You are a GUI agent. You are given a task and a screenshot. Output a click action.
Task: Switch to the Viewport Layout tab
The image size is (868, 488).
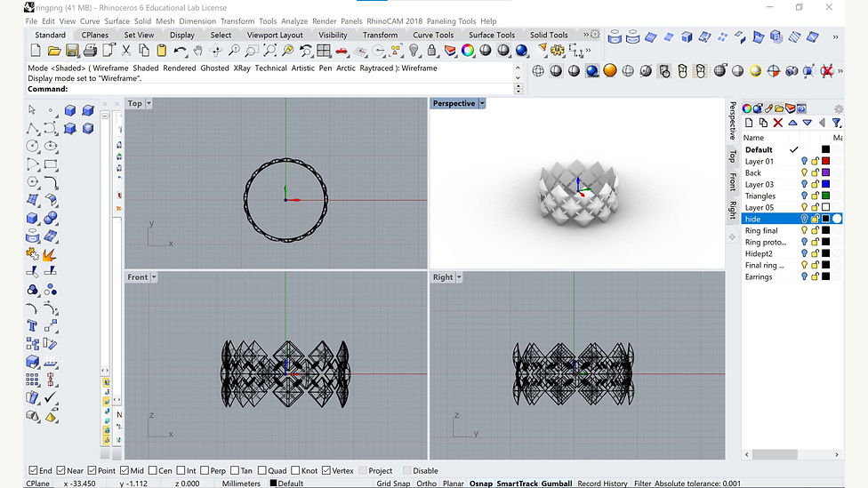coord(275,35)
